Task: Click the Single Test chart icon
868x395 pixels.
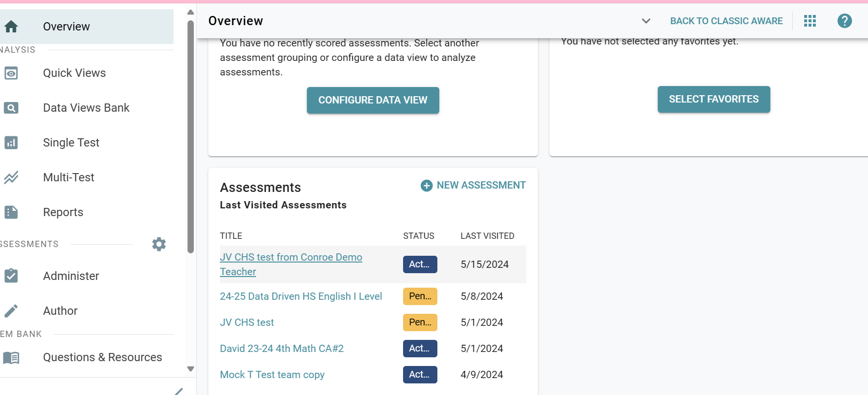Action: 11,143
